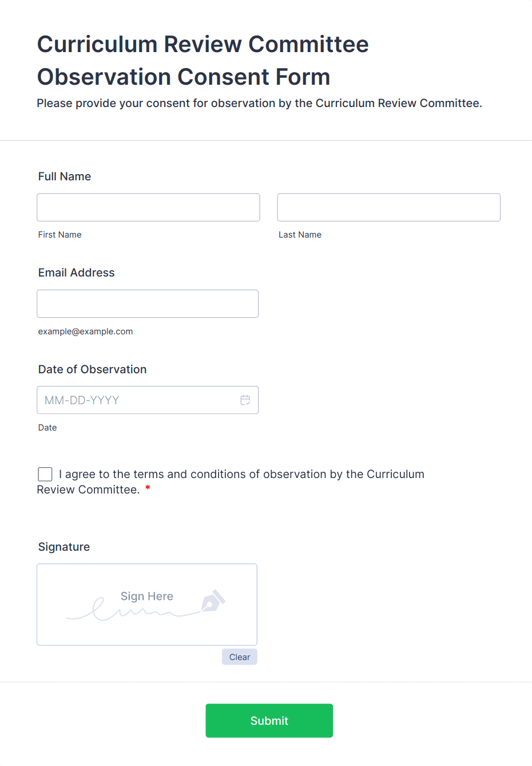The image size is (532, 766).
Task: Click the 'Sign Here' placeholder text
Action: 147,596
